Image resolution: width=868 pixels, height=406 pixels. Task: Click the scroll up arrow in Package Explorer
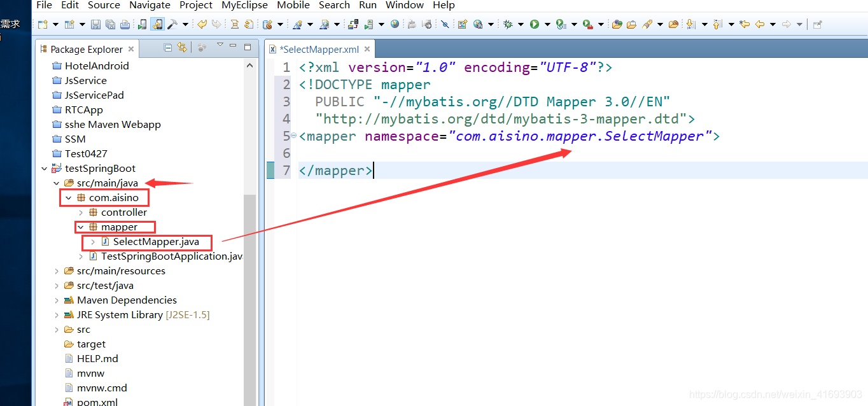point(250,66)
